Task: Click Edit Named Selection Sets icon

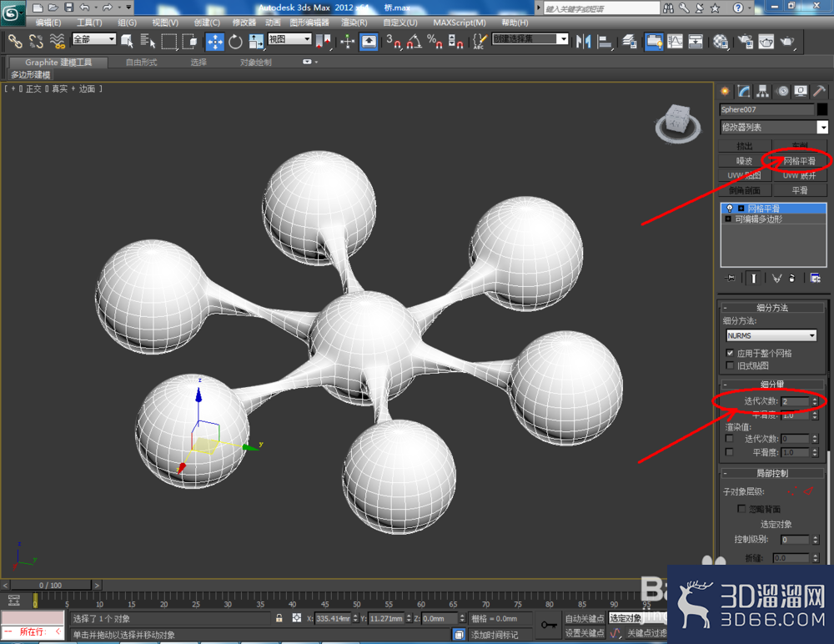Action: pos(480,42)
